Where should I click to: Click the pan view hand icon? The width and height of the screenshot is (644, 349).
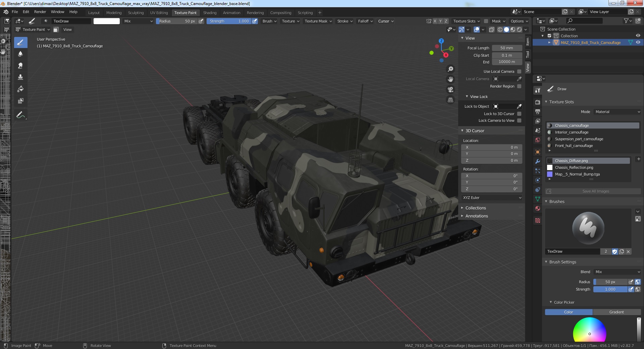[x=450, y=79]
